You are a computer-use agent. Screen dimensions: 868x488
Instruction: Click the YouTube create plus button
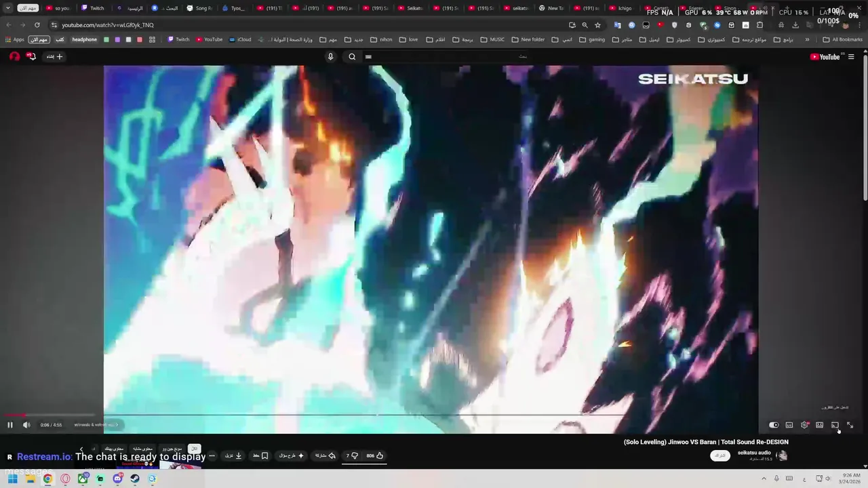tap(54, 57)
